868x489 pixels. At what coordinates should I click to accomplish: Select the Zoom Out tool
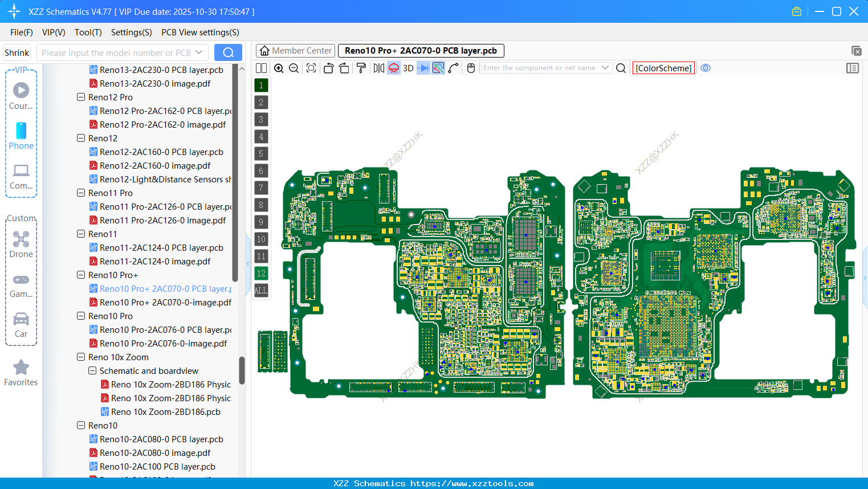[294, 68]
